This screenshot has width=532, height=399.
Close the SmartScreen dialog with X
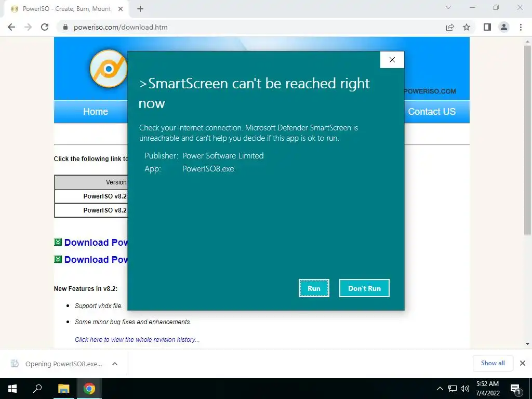tap(392, 60)
